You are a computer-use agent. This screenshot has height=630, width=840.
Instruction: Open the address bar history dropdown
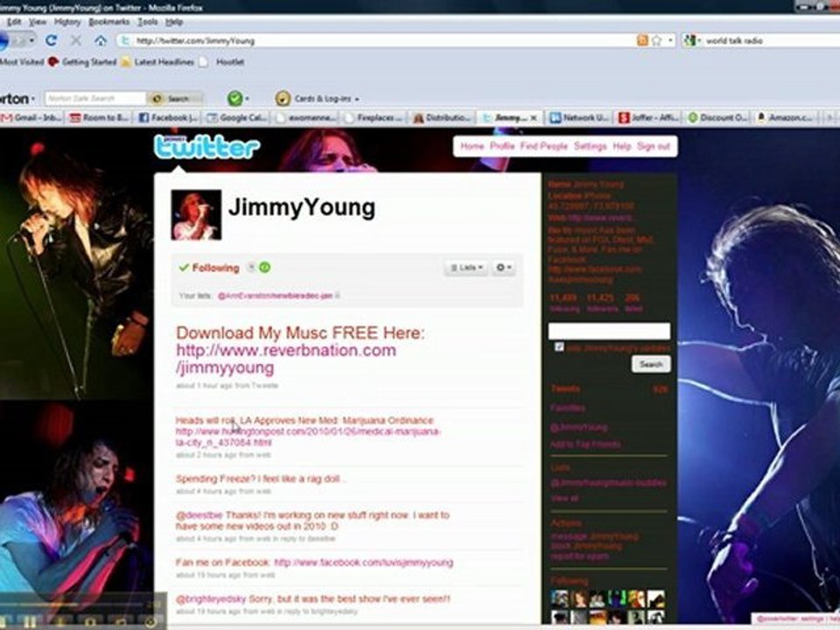click(x=670, y=40)
